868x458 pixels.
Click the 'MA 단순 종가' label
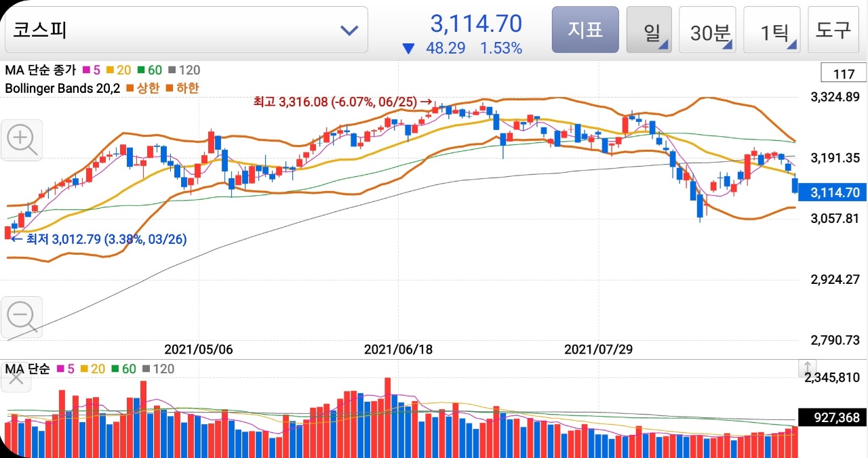tap(41, 70)
